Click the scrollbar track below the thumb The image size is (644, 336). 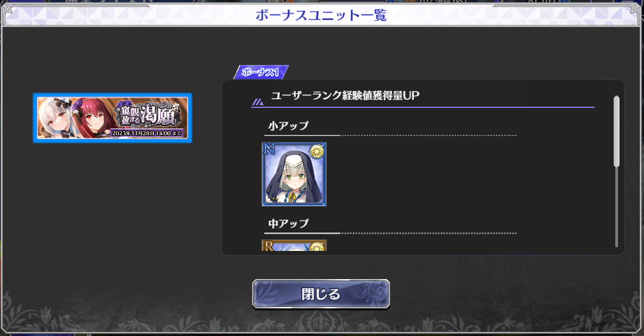616,208
